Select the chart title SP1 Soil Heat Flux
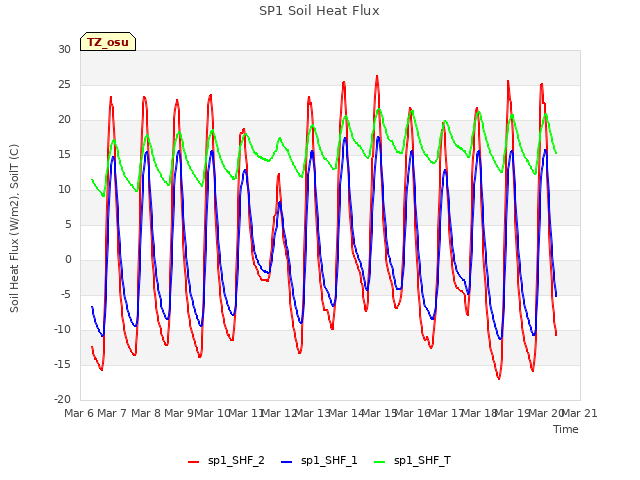The height and width of the screenshot is (480, 640). 319,11
